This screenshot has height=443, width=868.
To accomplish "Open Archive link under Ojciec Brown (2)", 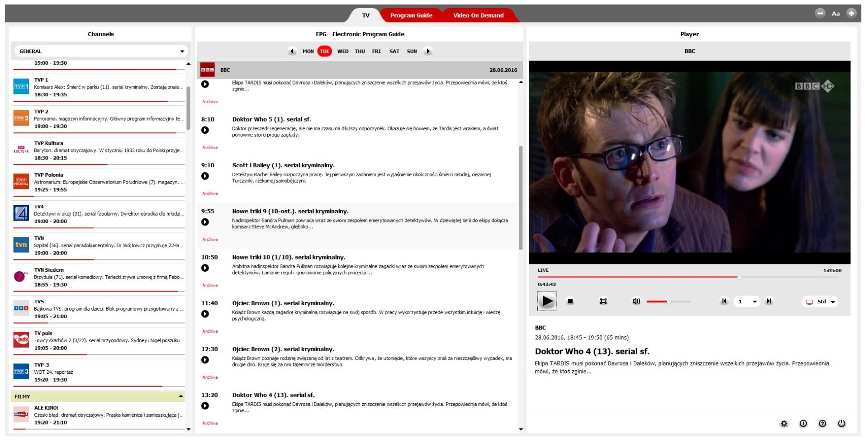I will tap(210, 377).
